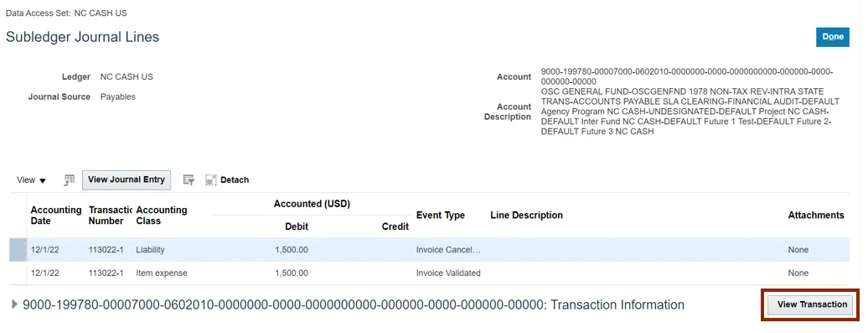
Task: Click the View Transaction button
Action: (812, 304)
